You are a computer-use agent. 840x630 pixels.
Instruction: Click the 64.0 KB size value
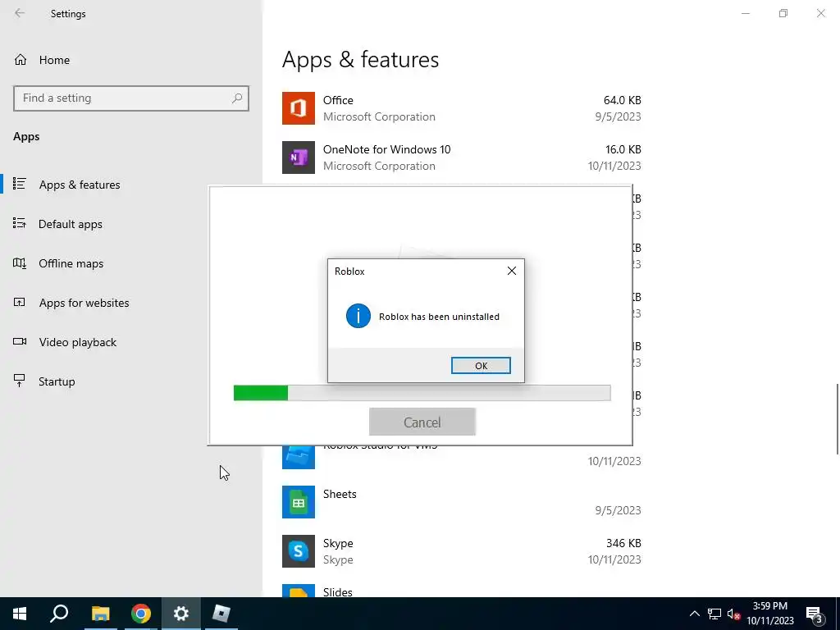pos(622,100)
